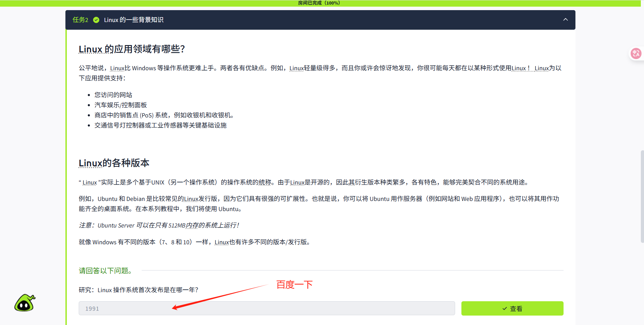Focus the answer field showing 1991
The height and width of the screenshot is (325, 644).
coord(267,308)
